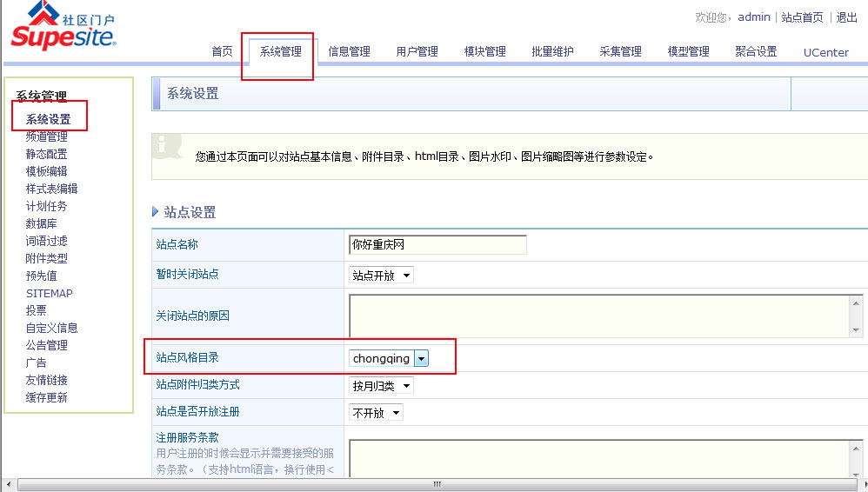This screenshot has height=492, width=868.
Task: Open 样式表编辑 in the sidebar
Action: tap(51, 189)
